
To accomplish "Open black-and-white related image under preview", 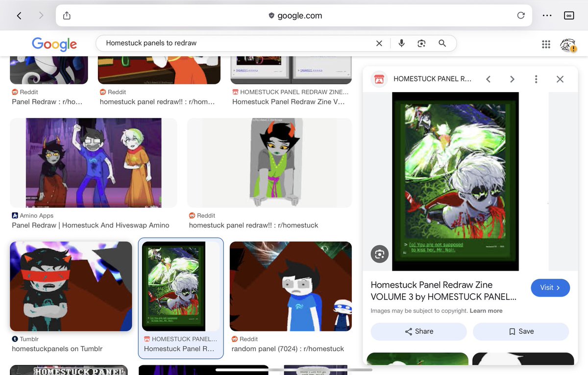I will pyautogui.click(x=523, y=359).
